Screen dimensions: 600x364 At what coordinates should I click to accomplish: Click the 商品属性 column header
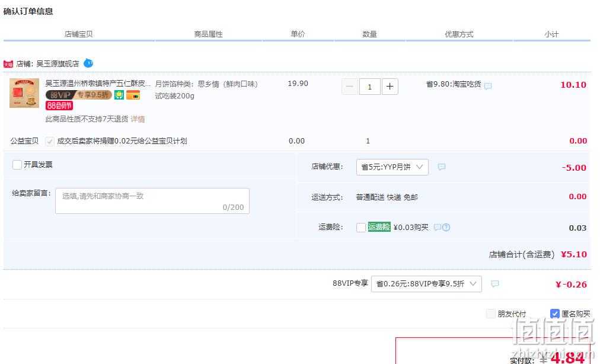pos(208,34)
